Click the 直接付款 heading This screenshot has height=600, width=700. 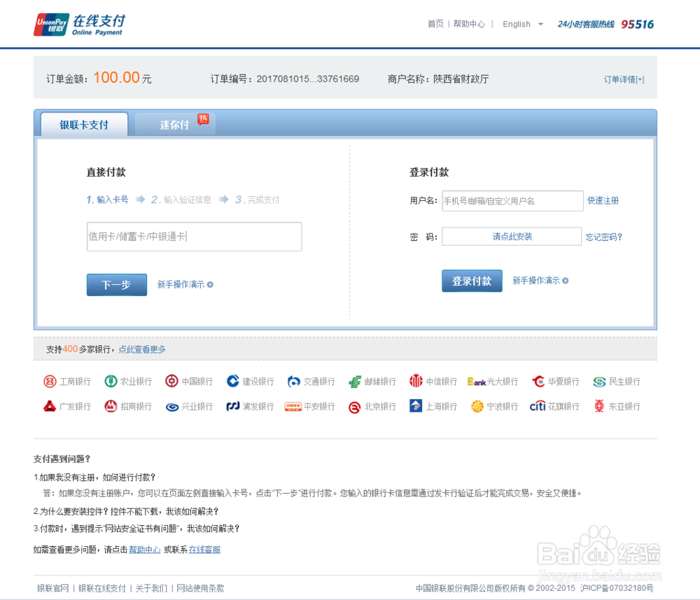point(106,172)
